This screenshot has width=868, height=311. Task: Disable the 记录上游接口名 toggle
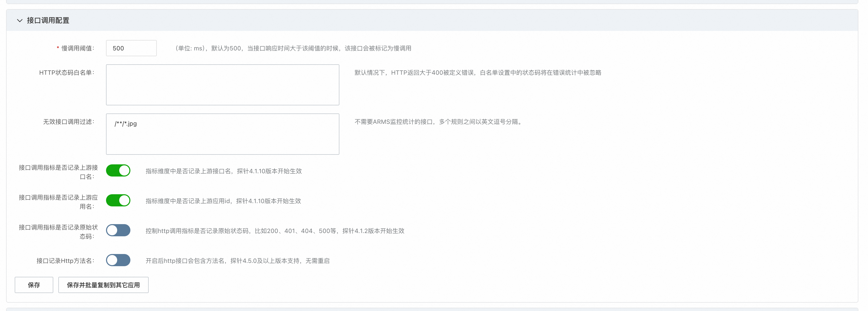tap(118, 171)
